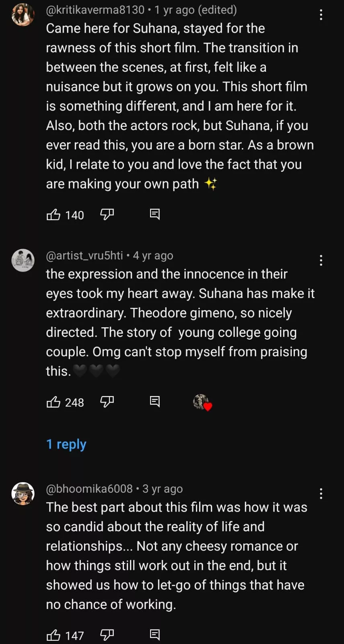The width and height of the screenshot is (344, 644).
Task: Like the comment by @bhoomika6008
Action: 54,635
